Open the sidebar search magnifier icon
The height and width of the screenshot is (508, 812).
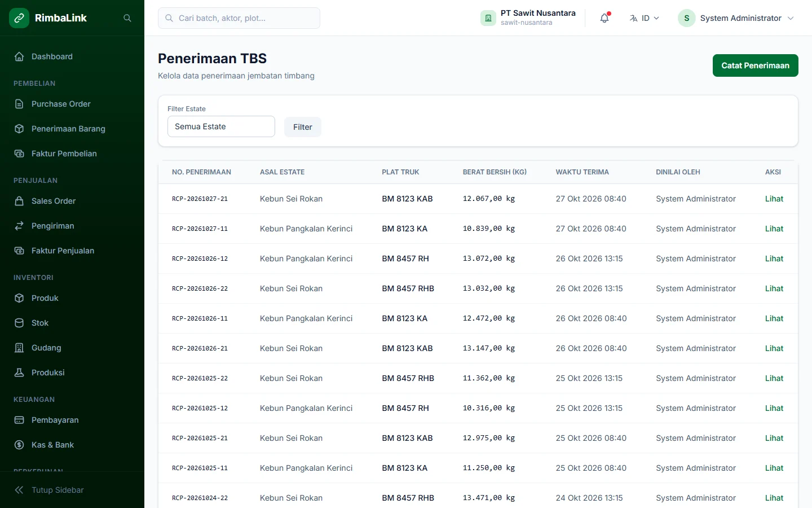click(127, 18)
